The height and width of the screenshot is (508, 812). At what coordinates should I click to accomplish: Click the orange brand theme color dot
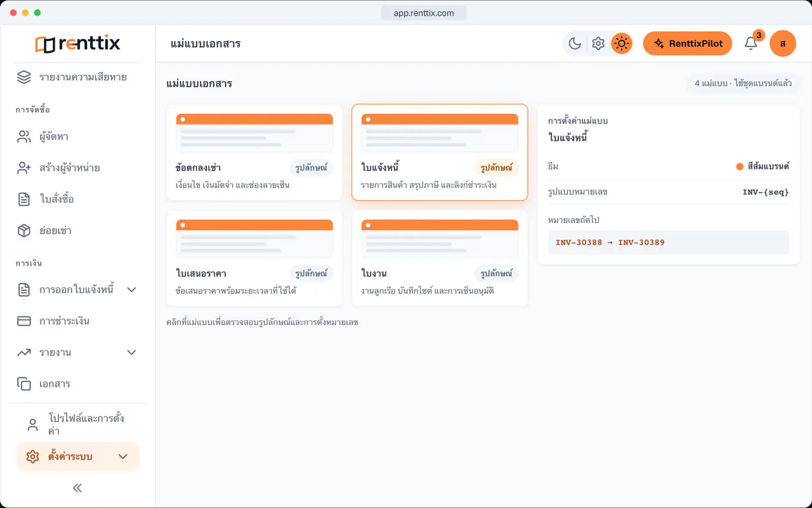[x=740, y=167]
